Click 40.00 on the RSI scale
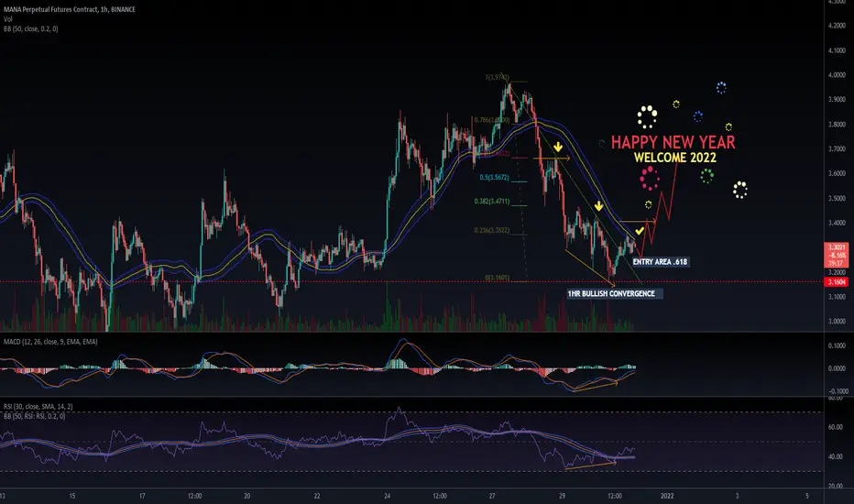This screenshot has height=504, width=854. coord(836,457)
